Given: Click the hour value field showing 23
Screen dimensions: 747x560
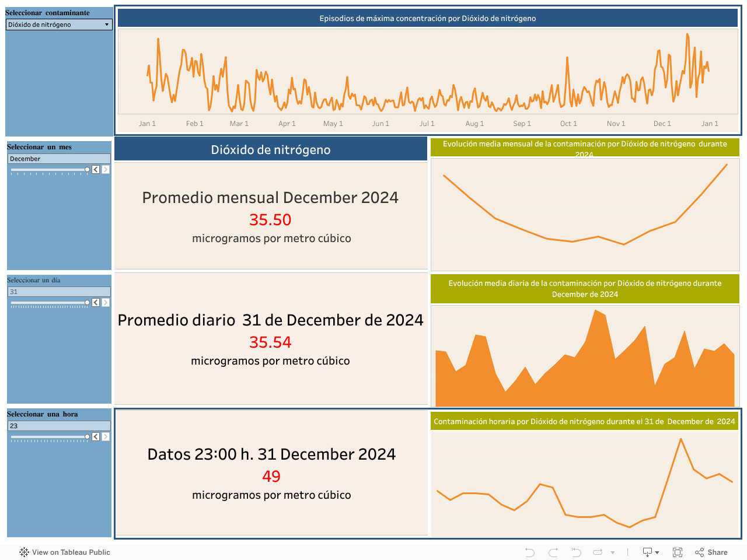Looking at the screenshot, I should pos(58,426).
